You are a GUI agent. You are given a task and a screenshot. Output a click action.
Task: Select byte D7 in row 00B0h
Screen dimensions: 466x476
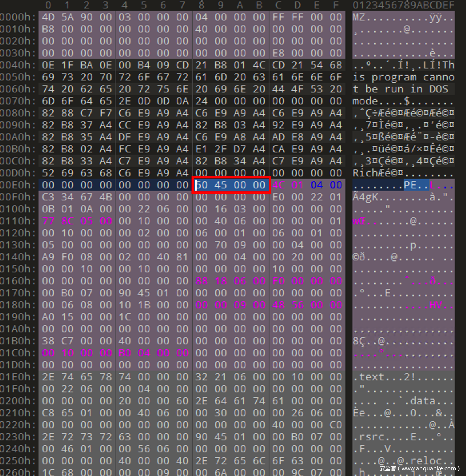tap(240, 149)
